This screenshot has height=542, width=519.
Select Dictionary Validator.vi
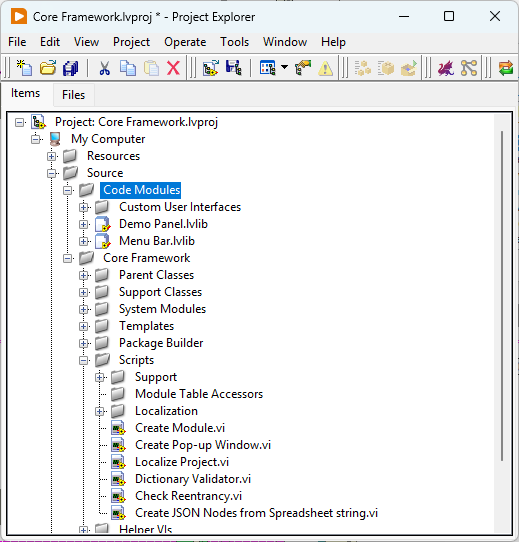click(x=193, y=479)
